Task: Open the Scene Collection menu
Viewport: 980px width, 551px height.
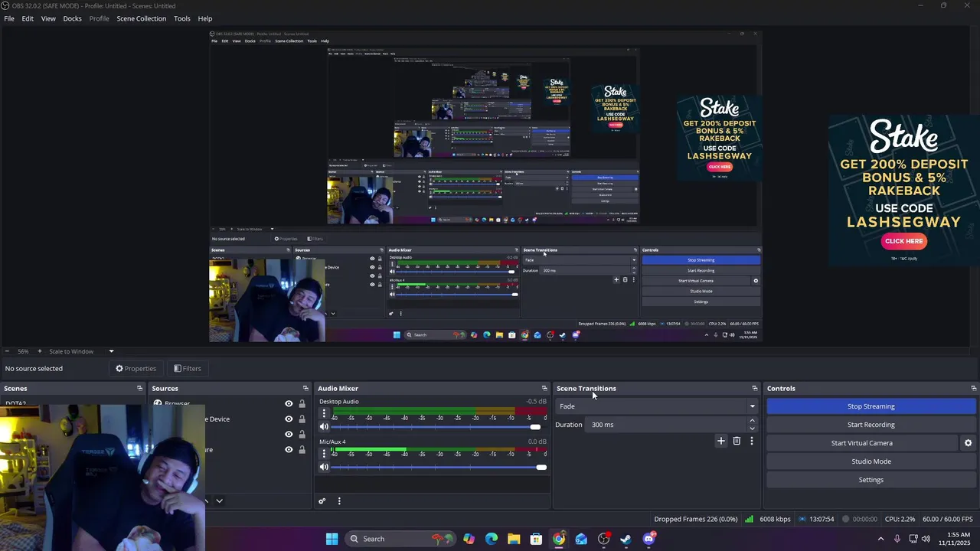Action: pyautogui.click(x=141, y=18)
